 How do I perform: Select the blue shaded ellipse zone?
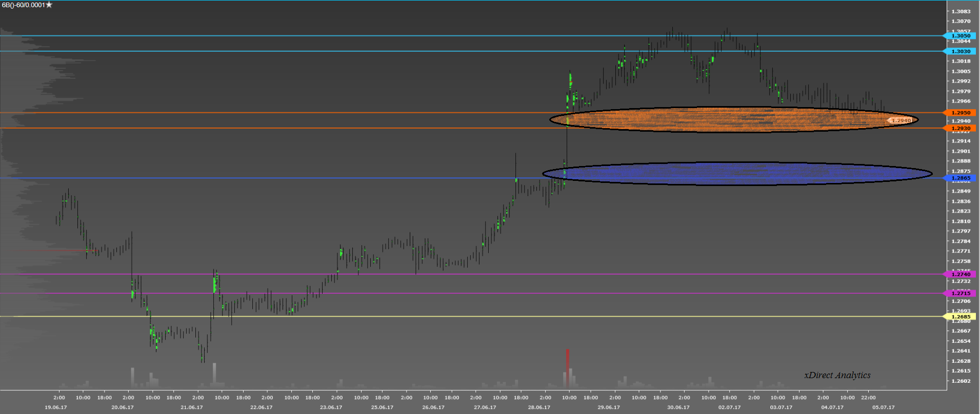click(x=718, y=174)
